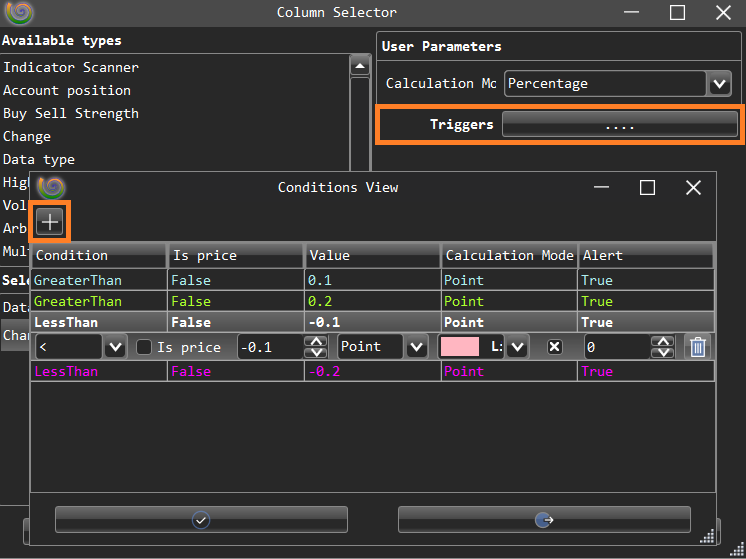Confirm conditions with the checkmark button

(x=201, y=520)
